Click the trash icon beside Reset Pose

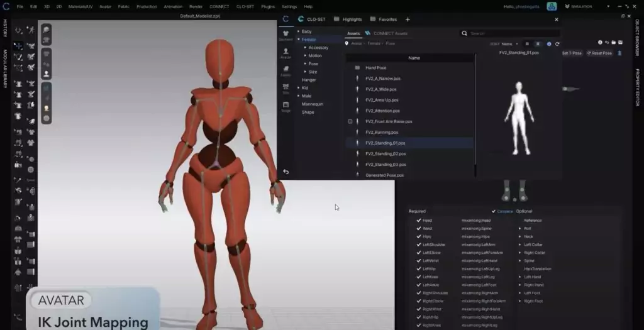tap(619, 53)
